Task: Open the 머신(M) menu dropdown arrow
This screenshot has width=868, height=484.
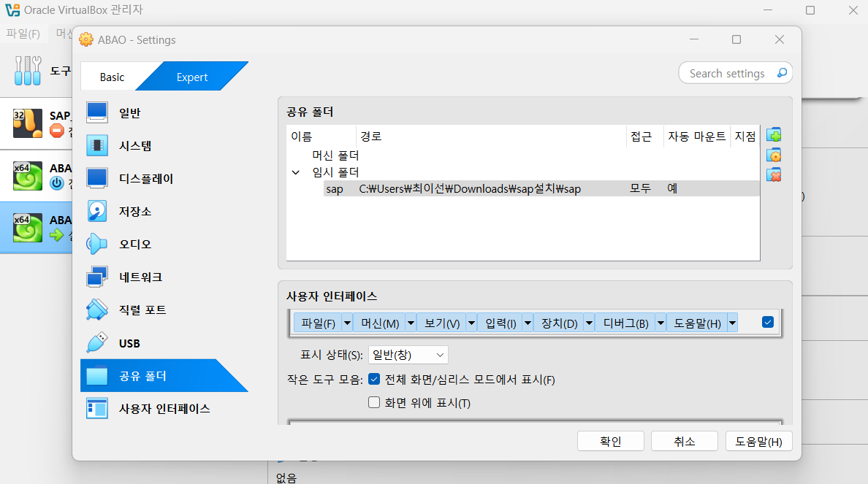Action: [x=411, y=323]
